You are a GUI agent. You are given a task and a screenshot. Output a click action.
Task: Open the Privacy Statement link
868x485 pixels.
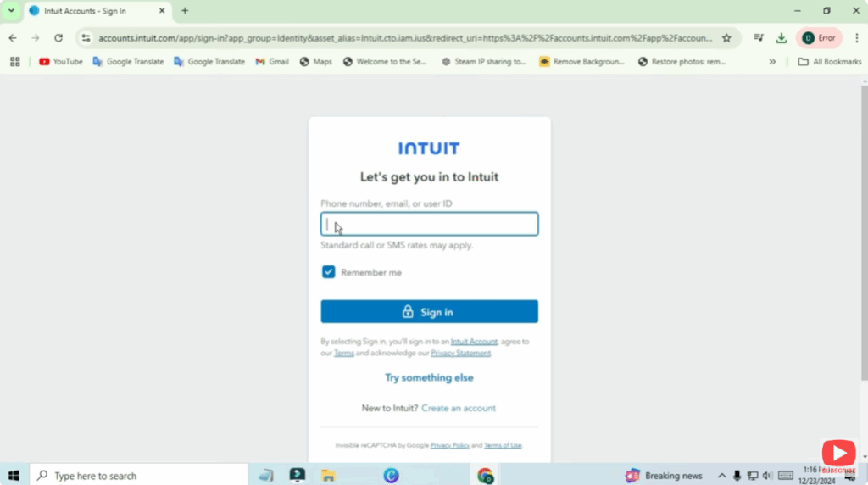tap(460, 354)
